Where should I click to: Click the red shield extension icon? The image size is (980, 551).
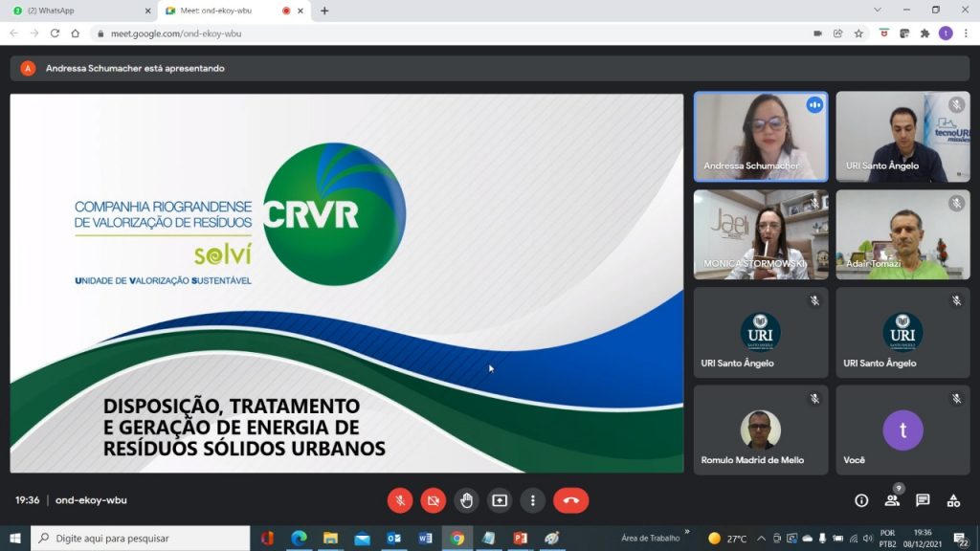[x=883, y=33]
